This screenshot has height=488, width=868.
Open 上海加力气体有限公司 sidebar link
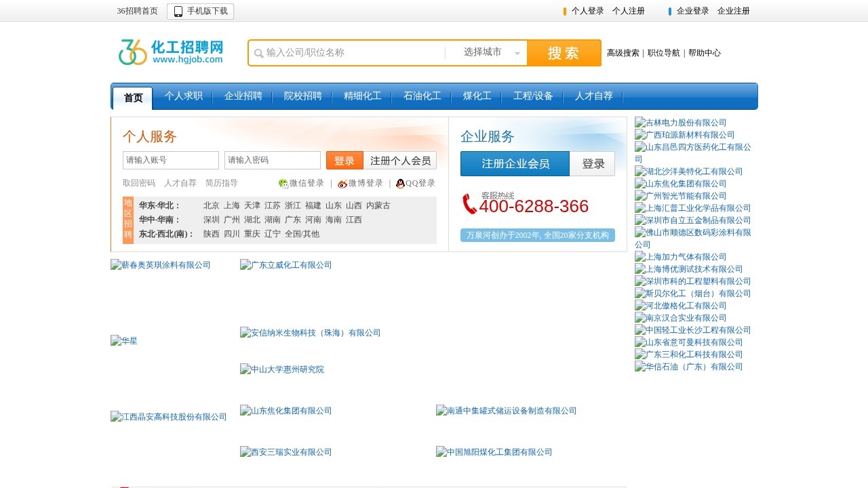tap(681, 257)
